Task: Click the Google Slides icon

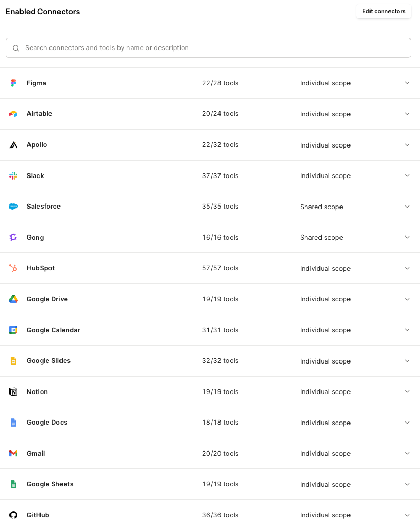Action: (13, 361)
